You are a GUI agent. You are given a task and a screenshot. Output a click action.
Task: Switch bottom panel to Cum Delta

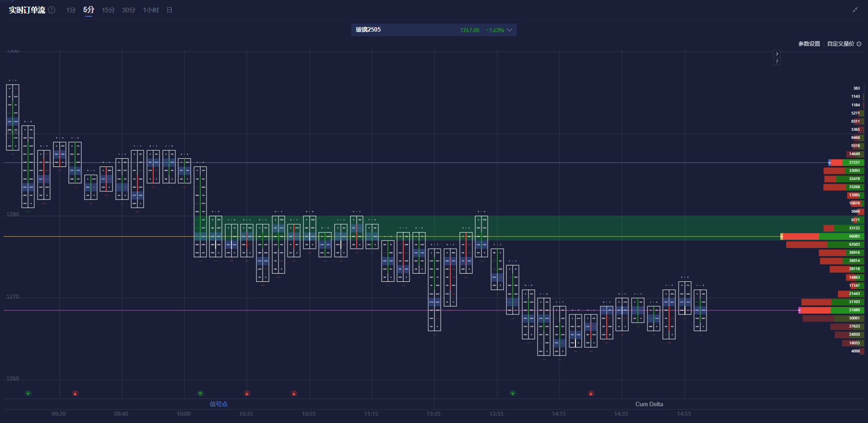tap(649, 404)
